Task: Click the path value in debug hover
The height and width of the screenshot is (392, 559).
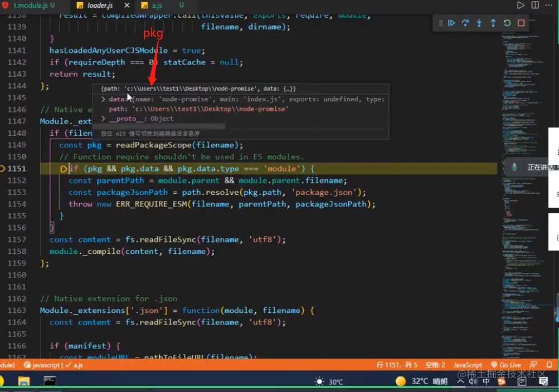Action: [x=210, y=109]
